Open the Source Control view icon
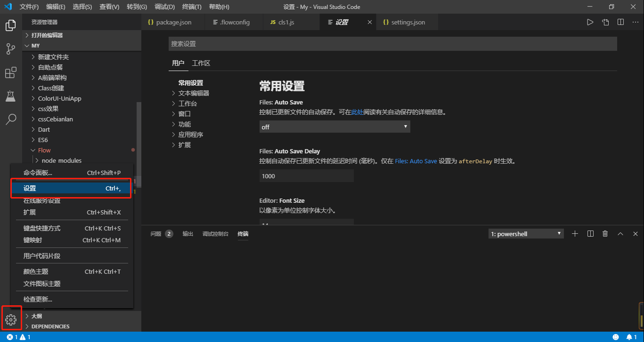Image resolution: width=644 pixels, height=342 pixels. [11, 49]
